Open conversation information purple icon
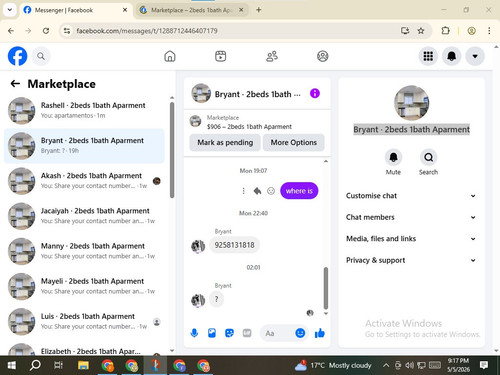This screenshot has height=375, width=500. (x=315, y=93)
